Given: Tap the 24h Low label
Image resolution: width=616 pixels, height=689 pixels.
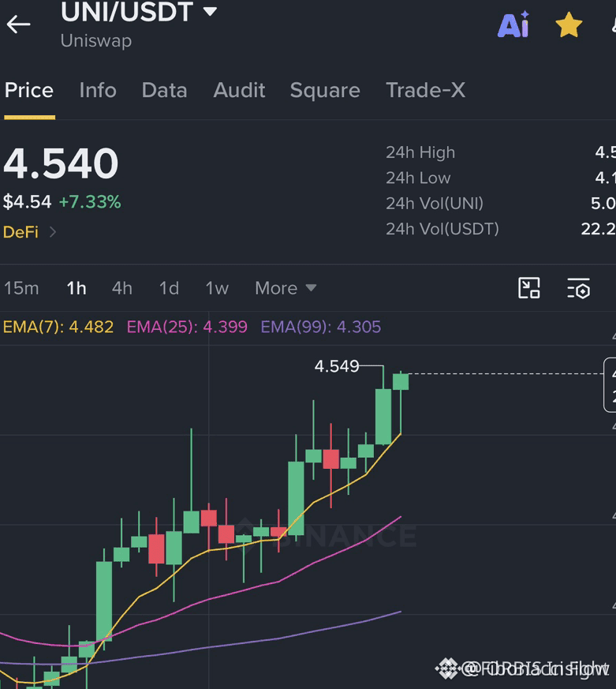Looking at the screenshot, I should [x=418, y=178].
